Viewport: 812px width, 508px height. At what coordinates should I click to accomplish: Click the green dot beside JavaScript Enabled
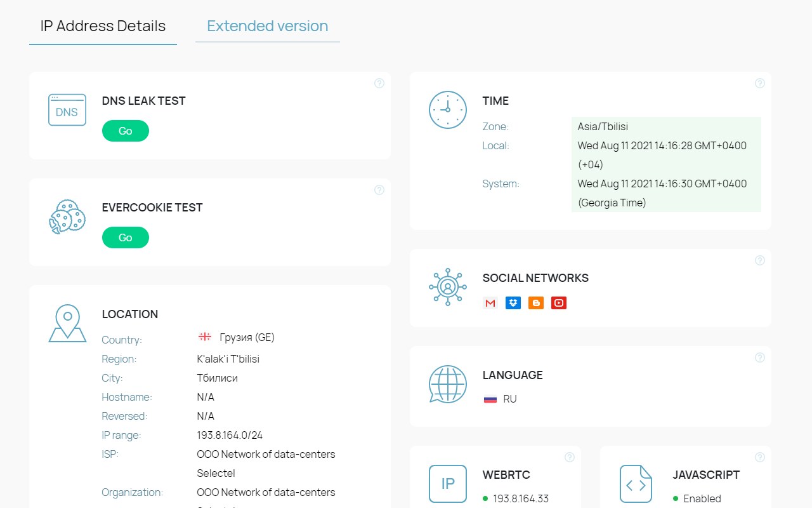pyautogui.click(x=676, y=498)
